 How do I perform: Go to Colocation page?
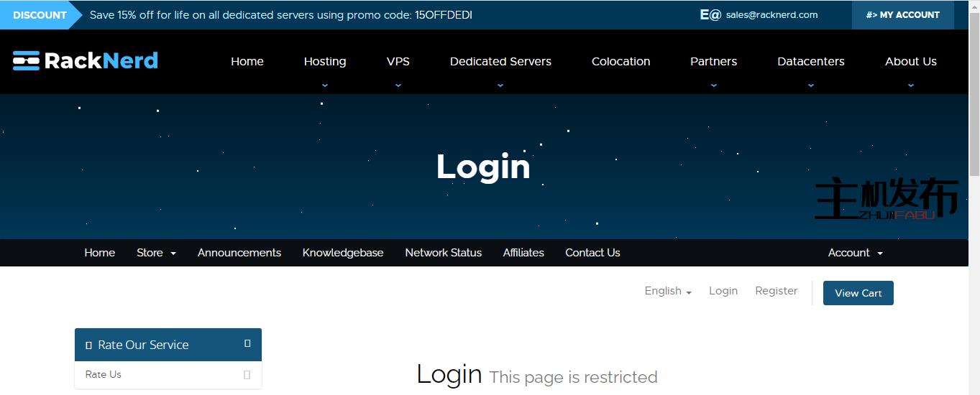click(x=620, y=62)
